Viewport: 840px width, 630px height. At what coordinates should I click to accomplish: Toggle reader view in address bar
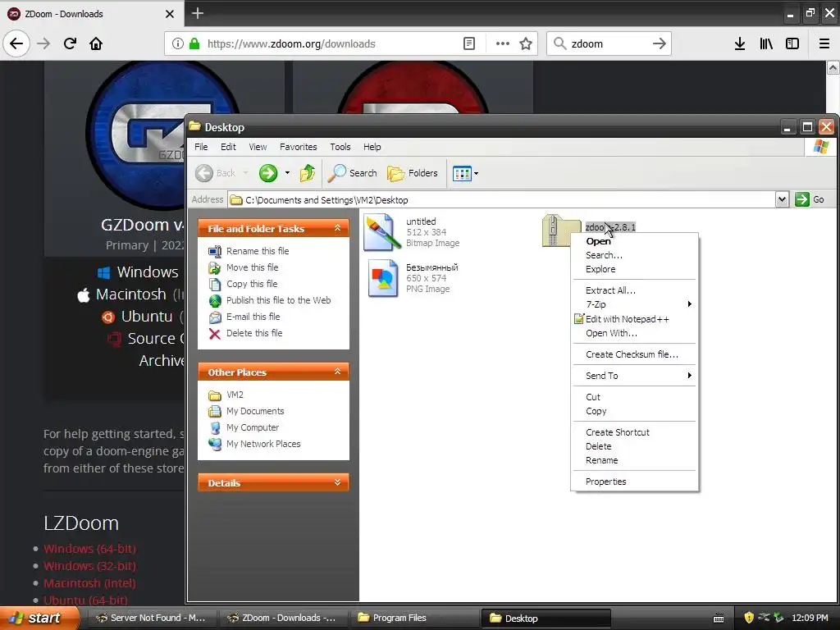(468, 43)
